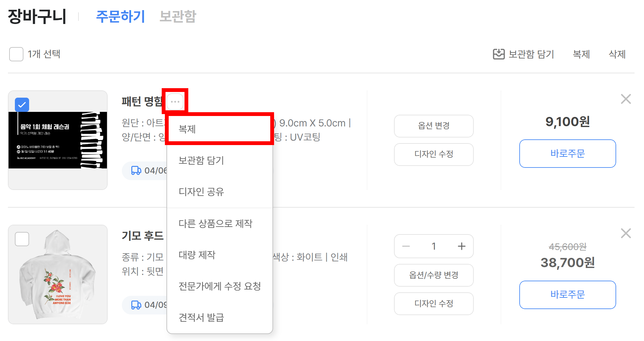This screenshot has width=644, height=341.
Task: Increase 기모 후드 quantity with plus
Action: pyautogui.click(x=461, y=246)
